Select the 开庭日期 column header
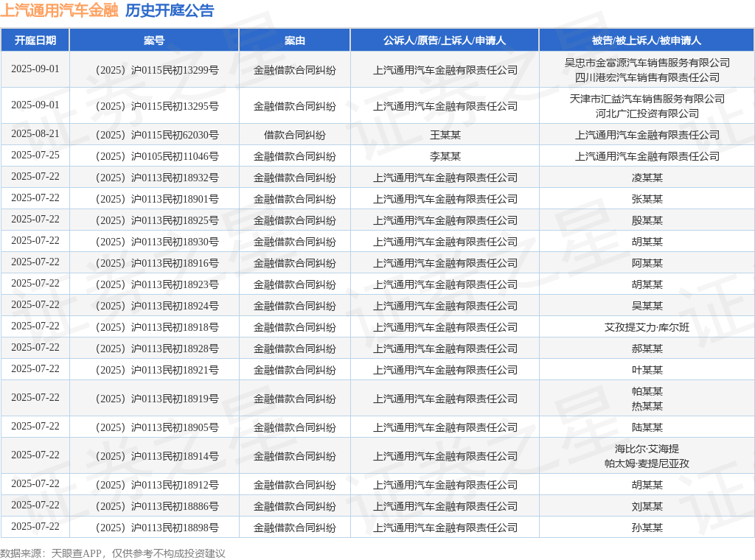Image resolution: width=755 pixels, height=560 pixels. 35,41
